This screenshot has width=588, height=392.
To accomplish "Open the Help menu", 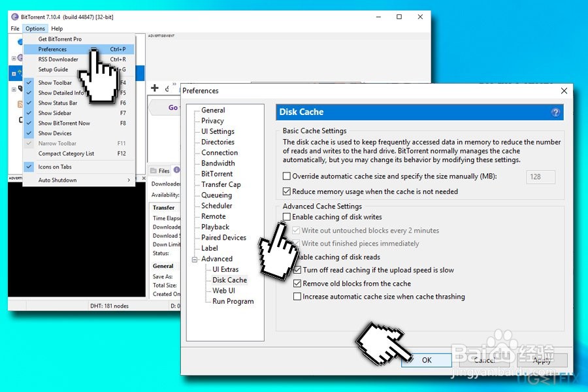I will [57, 29].
